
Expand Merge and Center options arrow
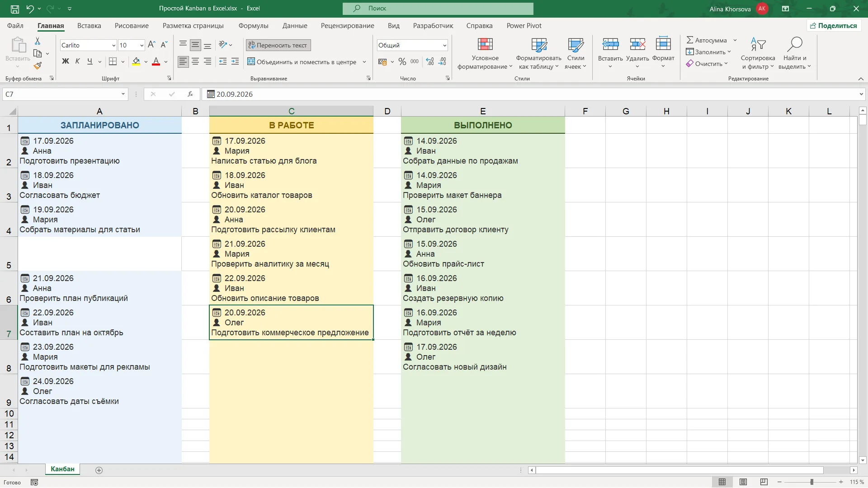(364, 62)
